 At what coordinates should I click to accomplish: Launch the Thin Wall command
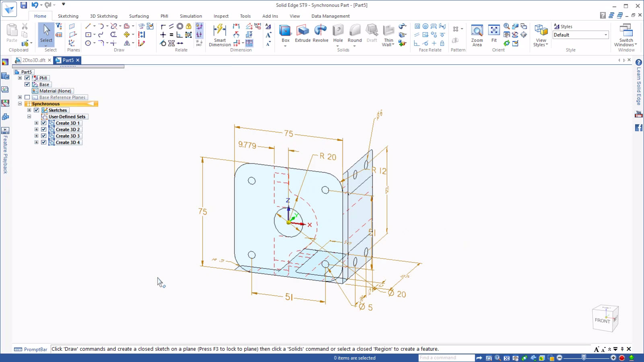pyautogui.click(x=387, y=35)
